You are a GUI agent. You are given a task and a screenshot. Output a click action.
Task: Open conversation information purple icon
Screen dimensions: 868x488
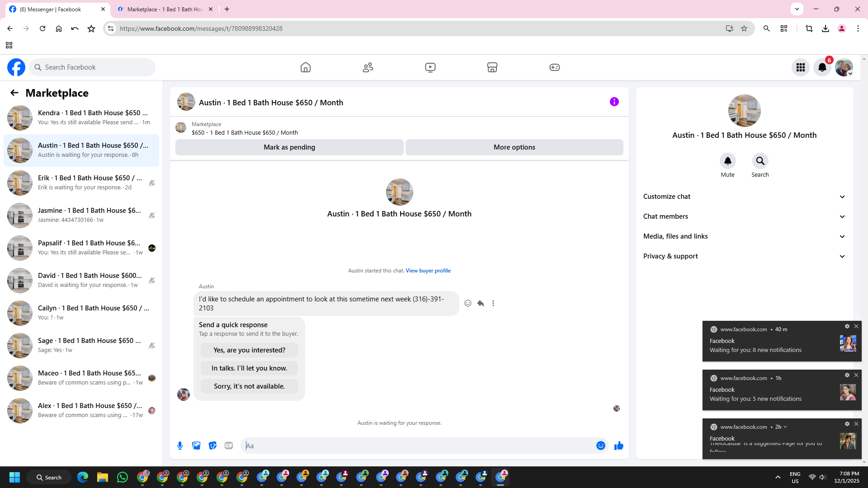coord(614,102)
